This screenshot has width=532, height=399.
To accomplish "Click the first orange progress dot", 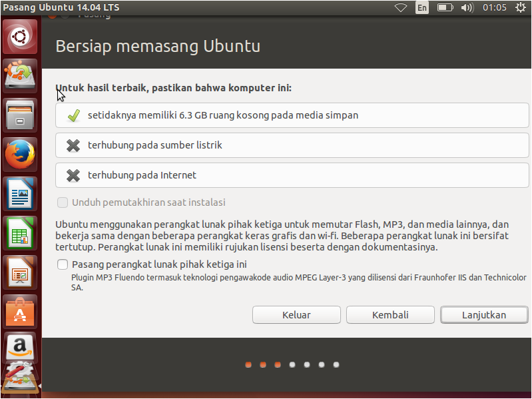I will pos(248,365).
